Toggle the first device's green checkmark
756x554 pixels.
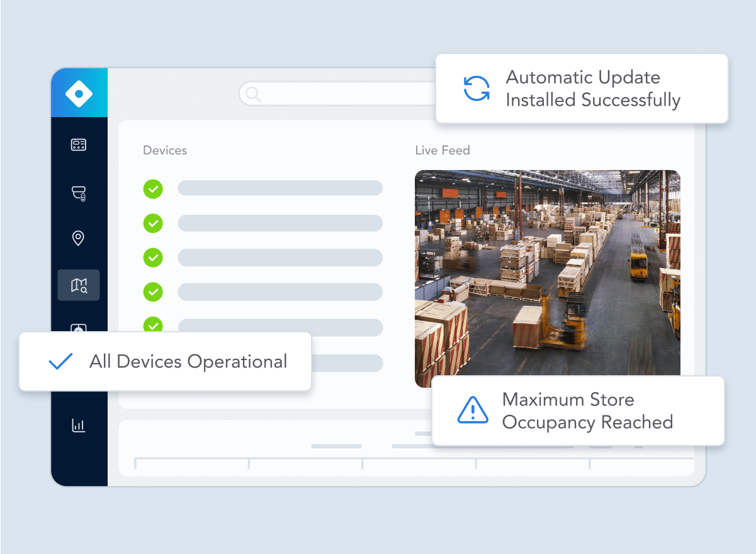tap(153, 188)
